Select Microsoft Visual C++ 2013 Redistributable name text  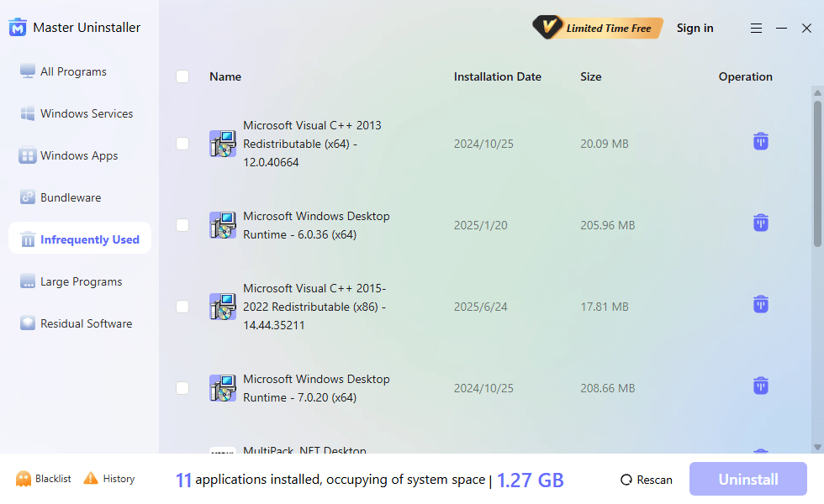tap(312, 144)
